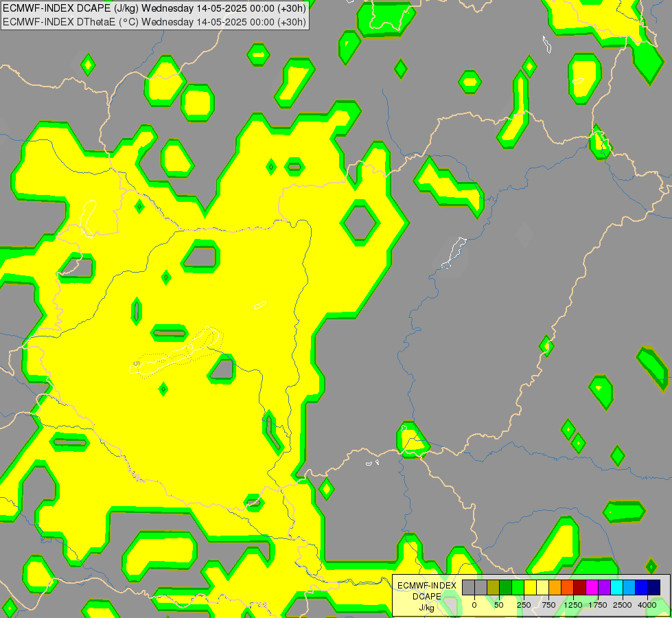Click the legend value 0

(x=474, y=605)
